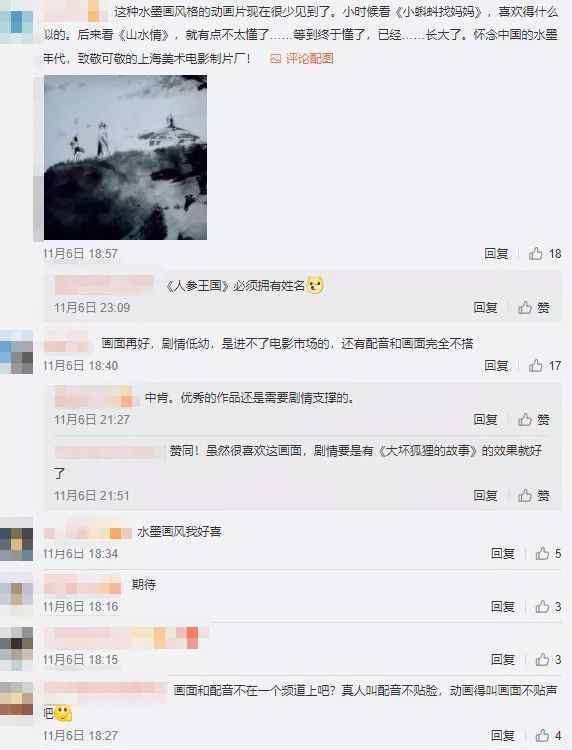This screenshot has height=750, width=572.
Task: Reply to the 18:40 comment about 剧情低幼
Action: (496, 366)
